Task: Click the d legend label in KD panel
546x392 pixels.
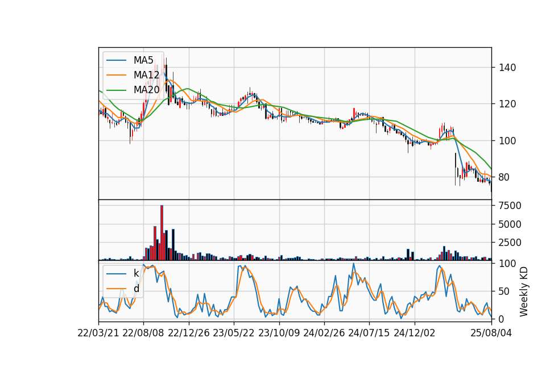Action: [x=136, y=289]
